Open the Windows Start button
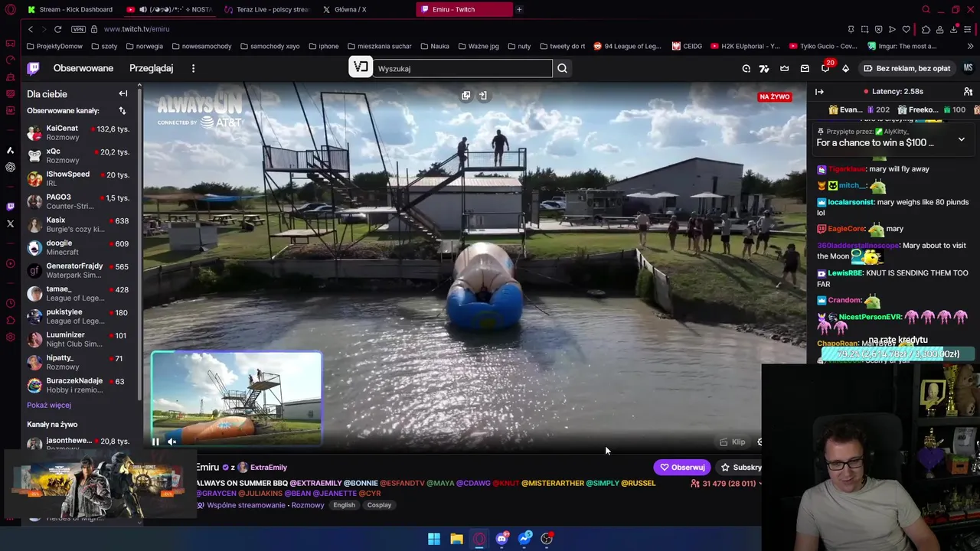The image size is (980, 551). pyautogui.click(x=434, y=539)
